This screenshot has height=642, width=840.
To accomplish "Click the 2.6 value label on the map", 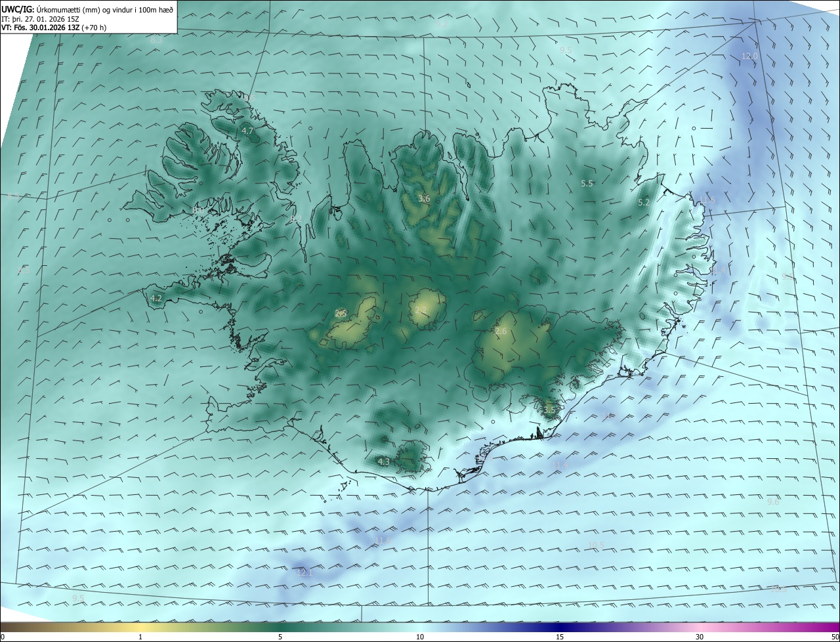I will (x=501, y=332).
